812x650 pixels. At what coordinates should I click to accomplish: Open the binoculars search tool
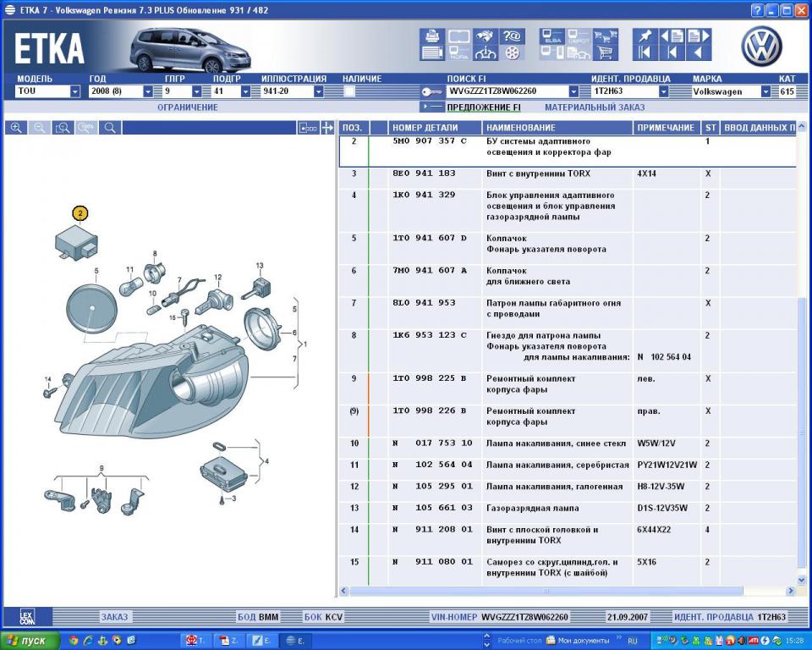point(486,36)
